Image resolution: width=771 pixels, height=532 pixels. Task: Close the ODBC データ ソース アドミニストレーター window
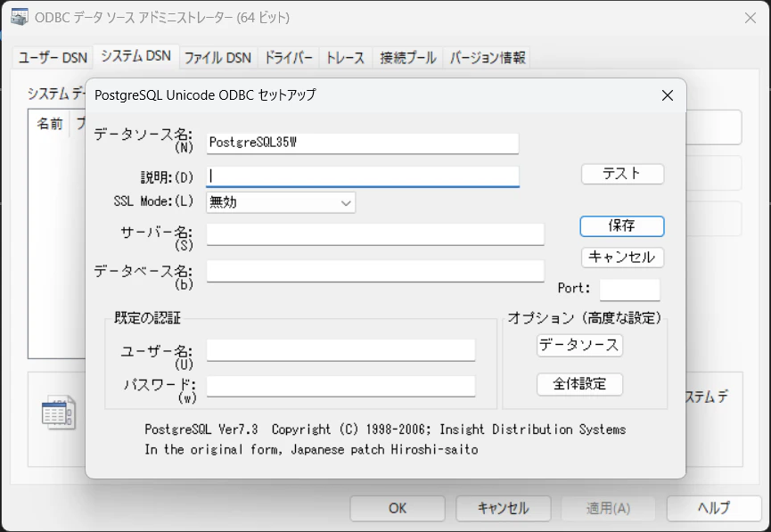tap(750, 18)
